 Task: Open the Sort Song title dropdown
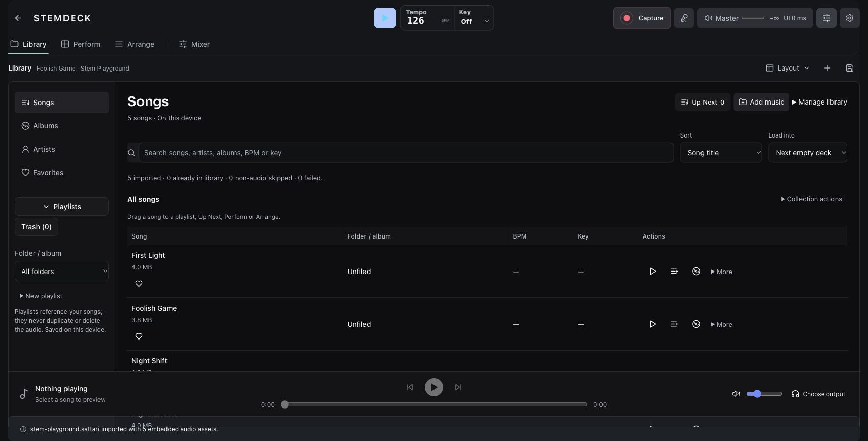[x=721, y=153]
